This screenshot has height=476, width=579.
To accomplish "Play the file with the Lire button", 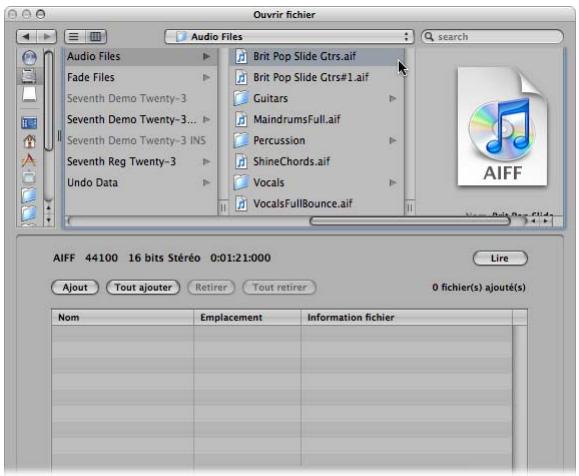I will point(500,258).
